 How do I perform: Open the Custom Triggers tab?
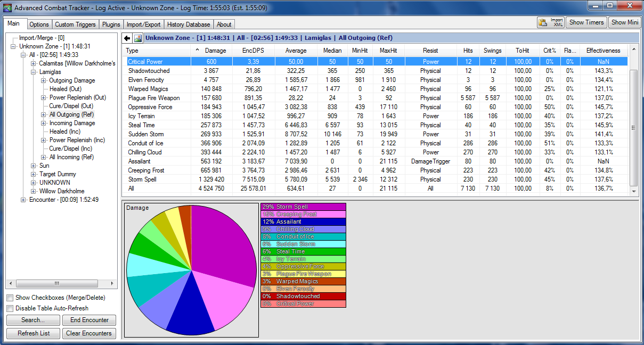[76, 24]
